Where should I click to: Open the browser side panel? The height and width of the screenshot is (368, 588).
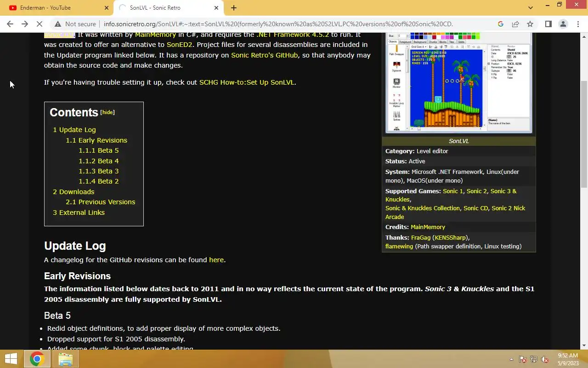[548, 24]
